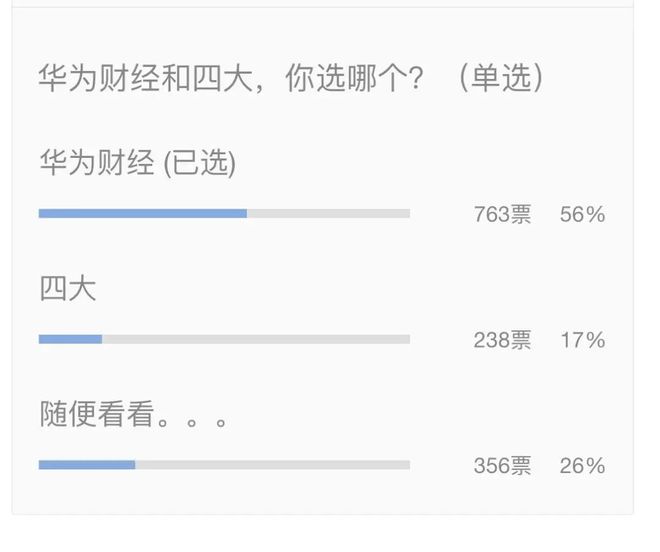Click the 238票 vote count
Image resolution: width=660 pixels, height=552 pixels.
[502, 340]
